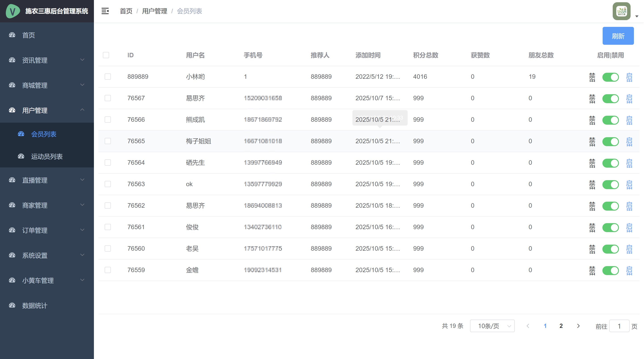Open 运动员列表 in the sidebar

coord(47,156)
